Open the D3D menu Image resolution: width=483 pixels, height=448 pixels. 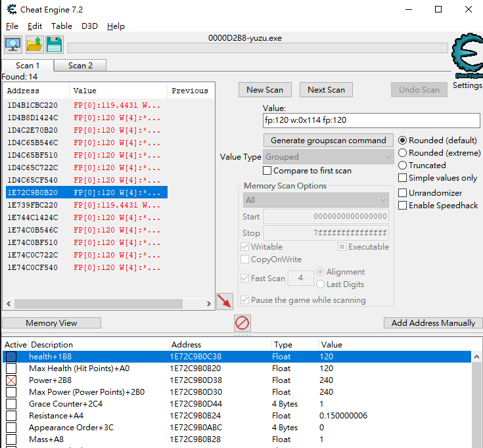tap(89, 26)
